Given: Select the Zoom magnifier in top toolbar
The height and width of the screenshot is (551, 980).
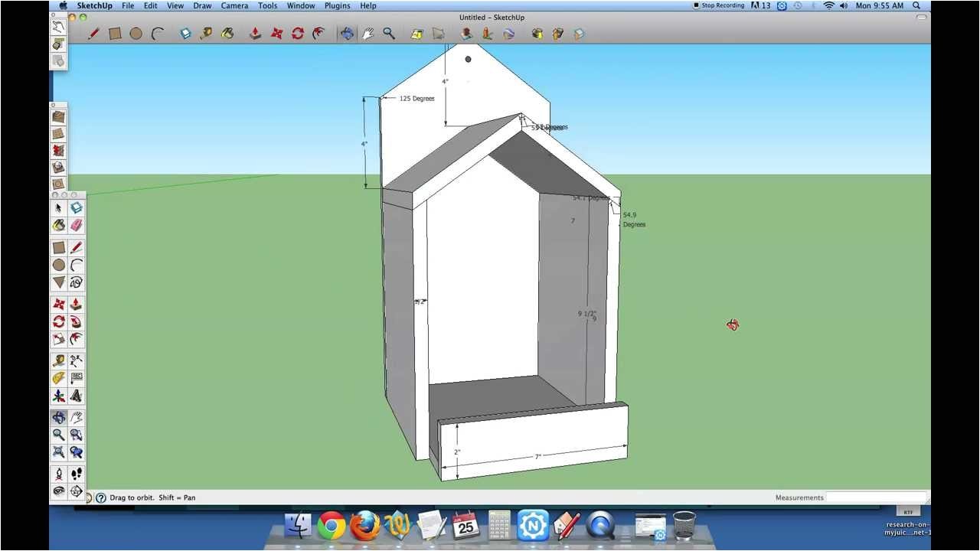Looking at the screenshot, I should (389, 34).
